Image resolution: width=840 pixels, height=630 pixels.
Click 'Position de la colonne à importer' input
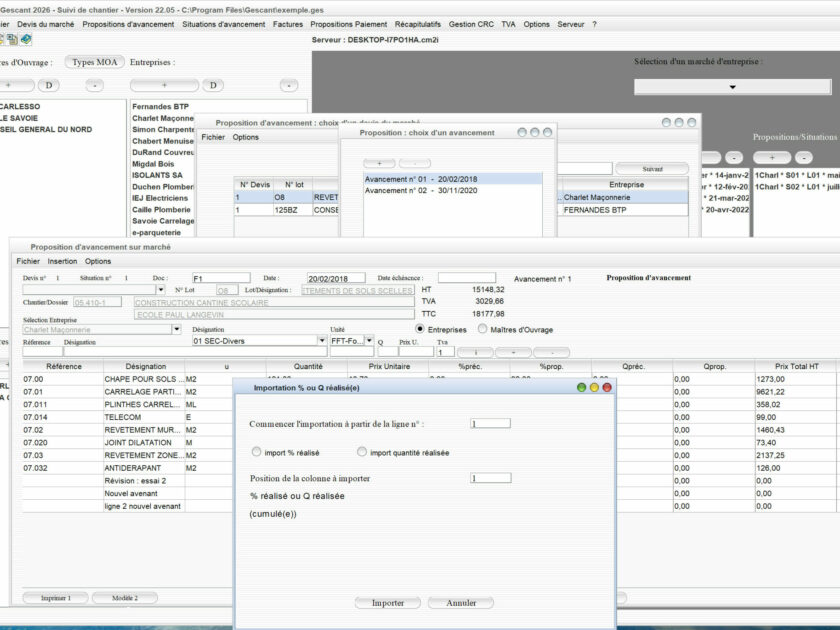490,478
